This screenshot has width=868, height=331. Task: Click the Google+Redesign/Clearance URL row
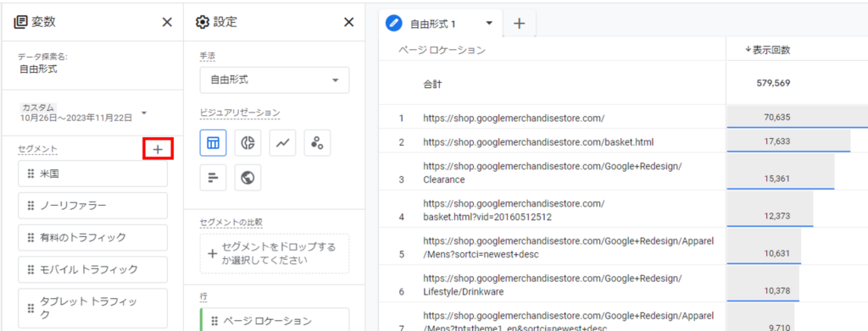coord(553,173)
